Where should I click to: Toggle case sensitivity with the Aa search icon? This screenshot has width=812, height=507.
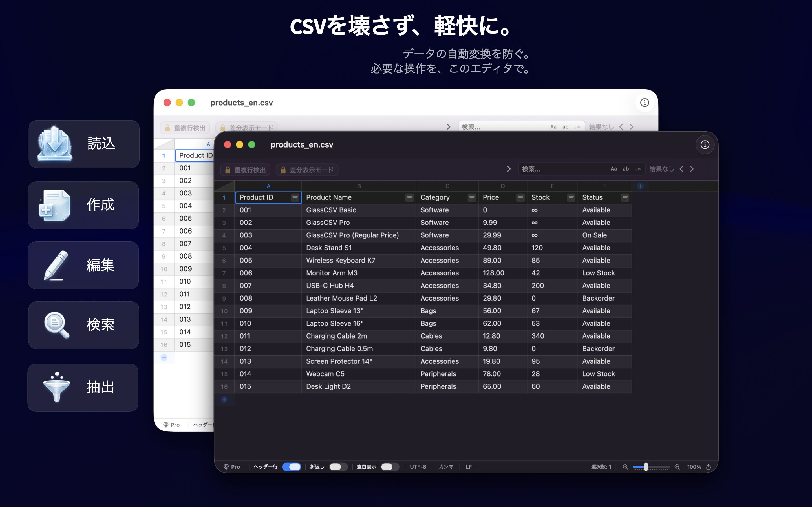coord(614,169)
